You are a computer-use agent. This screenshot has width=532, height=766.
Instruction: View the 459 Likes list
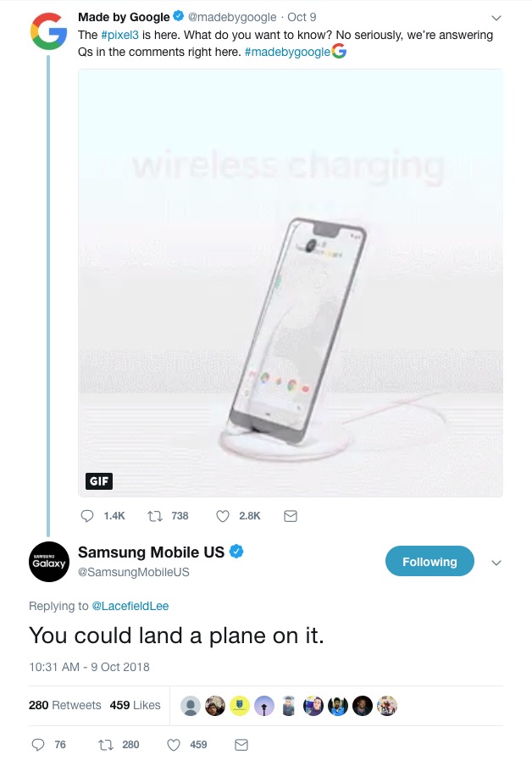click(136, 705)
